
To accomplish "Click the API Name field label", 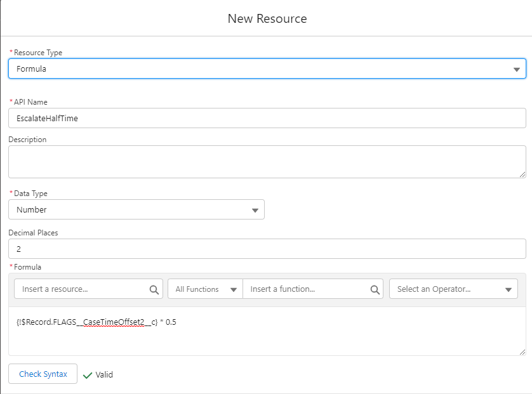I will pyautogui.click(x=30, y=102).
